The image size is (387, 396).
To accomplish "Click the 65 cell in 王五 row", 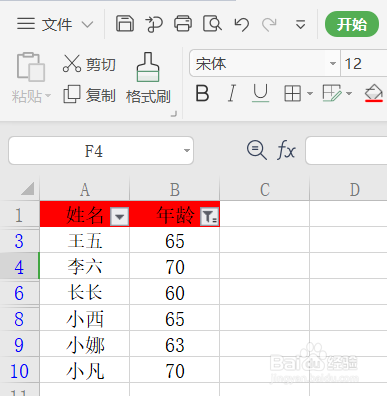I will (175, 240).
